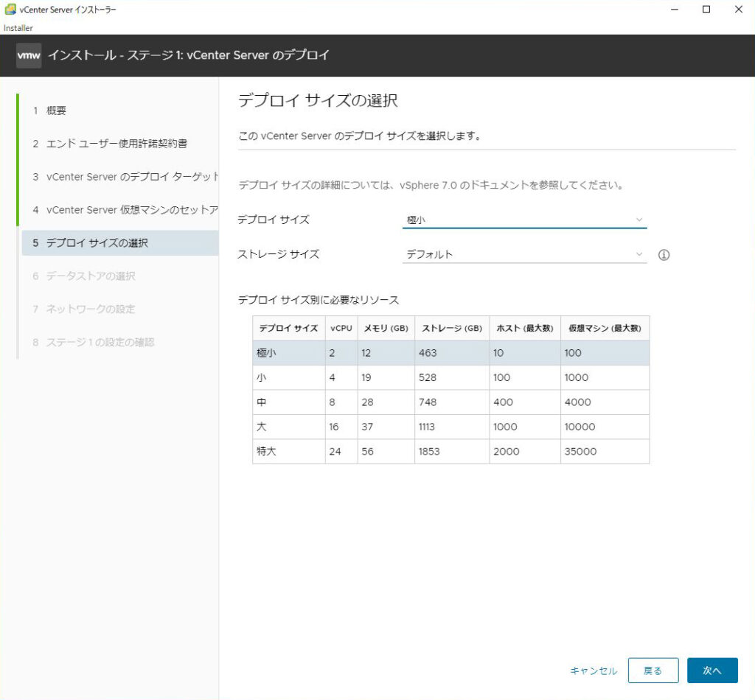755x700 pixels.
Task: Click host max value 400
Action: (x=503, y=402)
